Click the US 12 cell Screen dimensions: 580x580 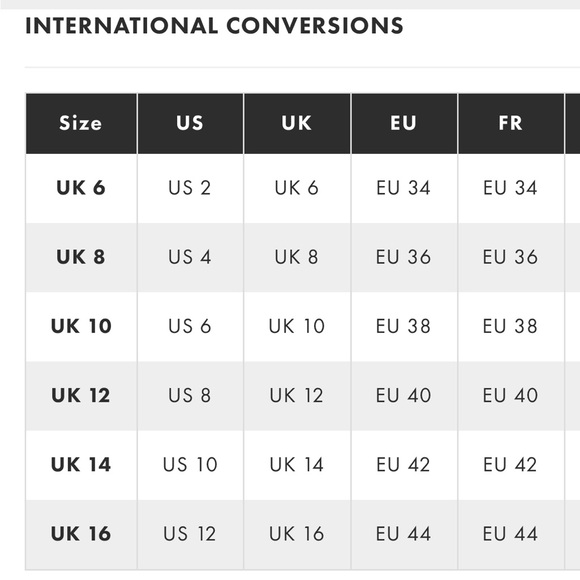190,534
